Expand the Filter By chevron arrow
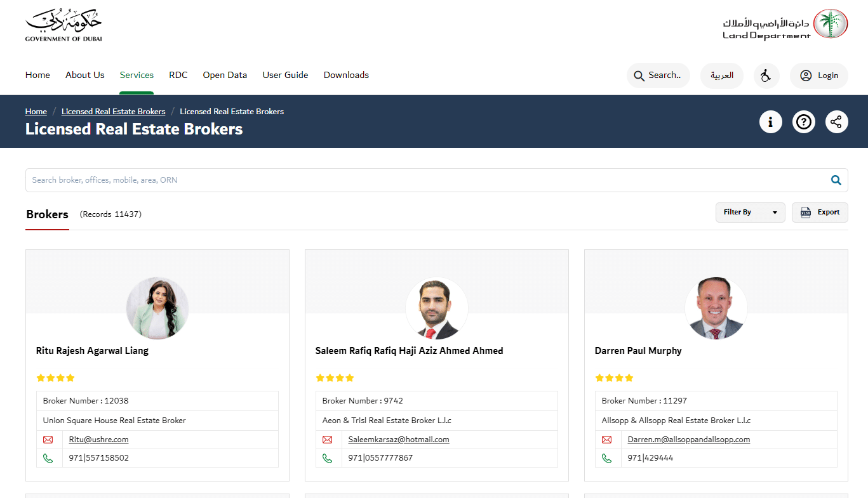Viewport: 868px width, 498px height. coord(775,213)
